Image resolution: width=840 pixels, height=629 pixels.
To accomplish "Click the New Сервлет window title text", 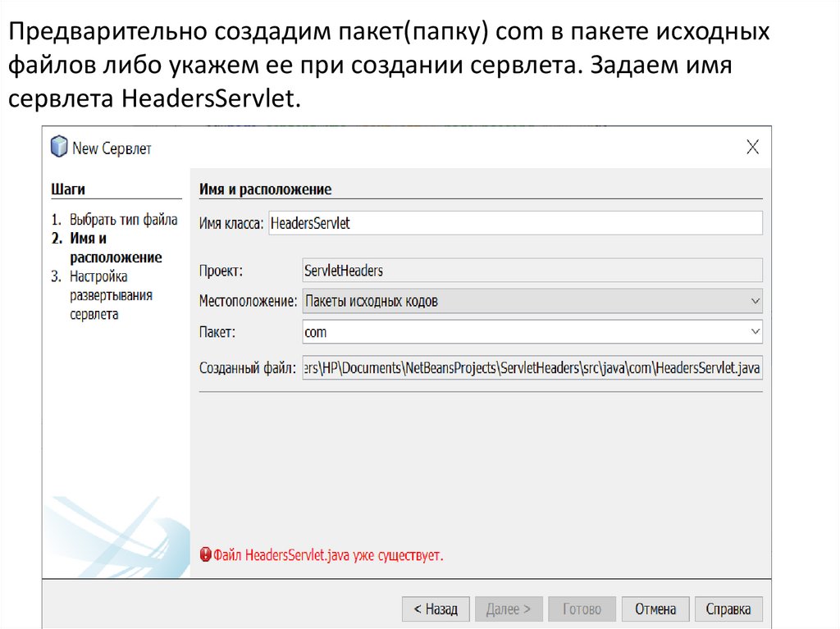I will (112, 148).
